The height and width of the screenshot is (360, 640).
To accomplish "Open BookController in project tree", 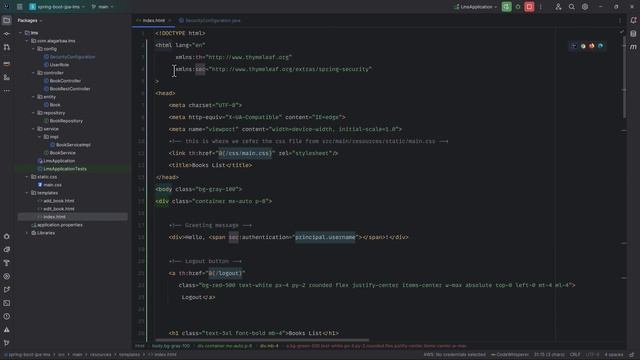I will (x=62, y=81).
